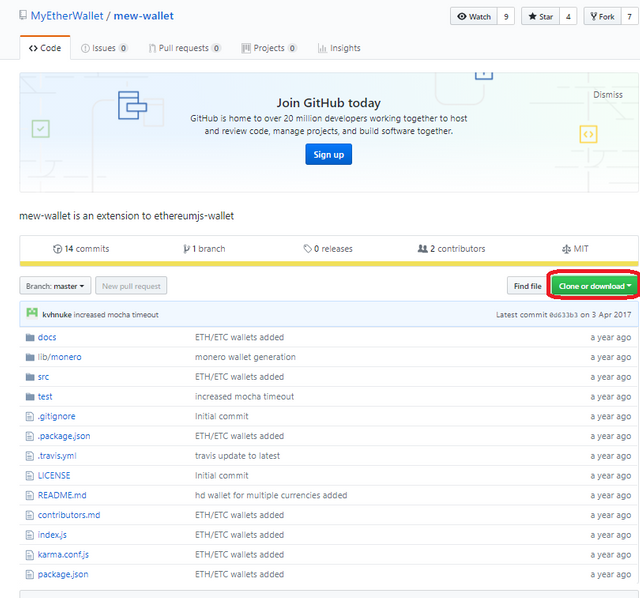This screenshot has height=598, width=640.
Task: Click the Watch button
Action: [x=474, y=16]
